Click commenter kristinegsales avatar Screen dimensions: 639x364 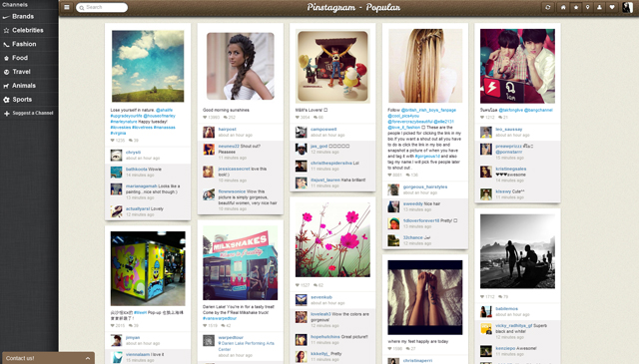point(486,172)
